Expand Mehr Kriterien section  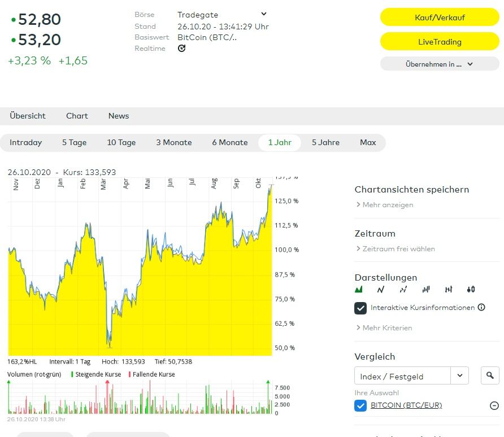pos(384,328)
